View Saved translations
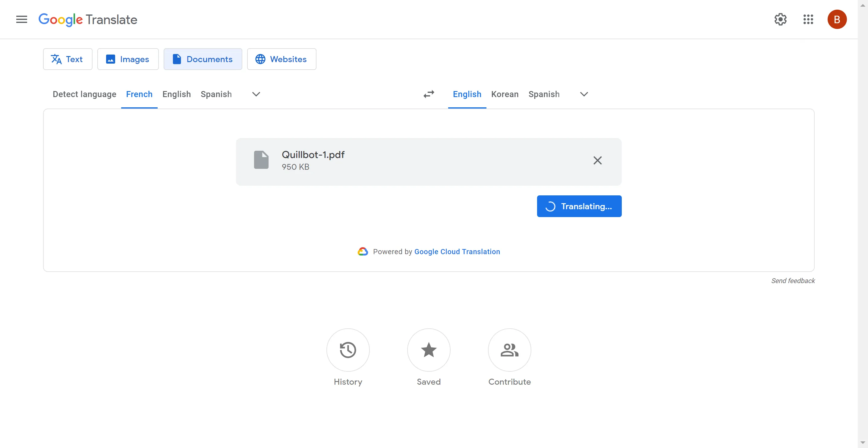 pyautogui.click(x=428, y=350)
